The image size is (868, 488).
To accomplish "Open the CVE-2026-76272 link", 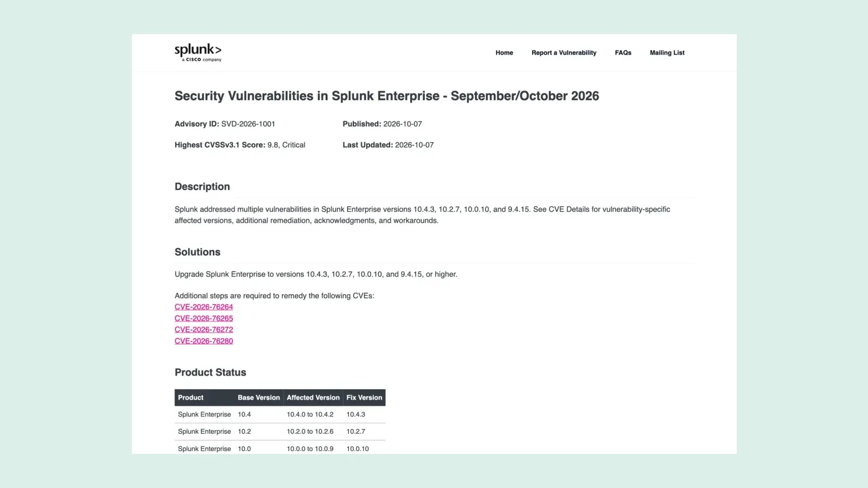I will 204,330.
